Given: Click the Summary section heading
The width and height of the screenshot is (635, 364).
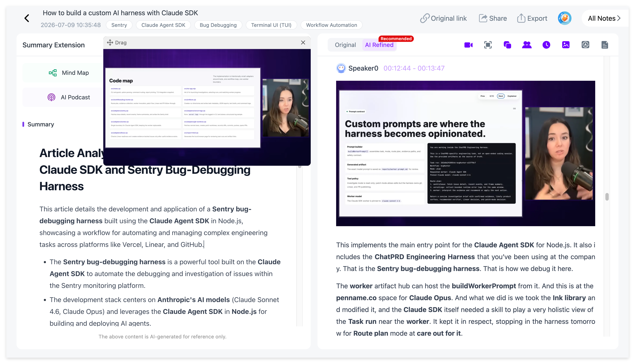Looking at the screenshot, I should pos(41,124).
